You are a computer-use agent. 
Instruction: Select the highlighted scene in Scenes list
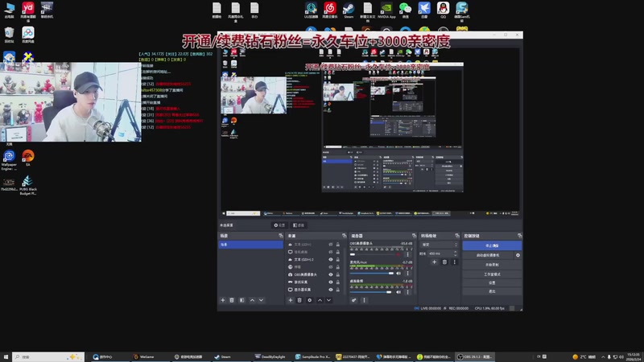[250, 245]
